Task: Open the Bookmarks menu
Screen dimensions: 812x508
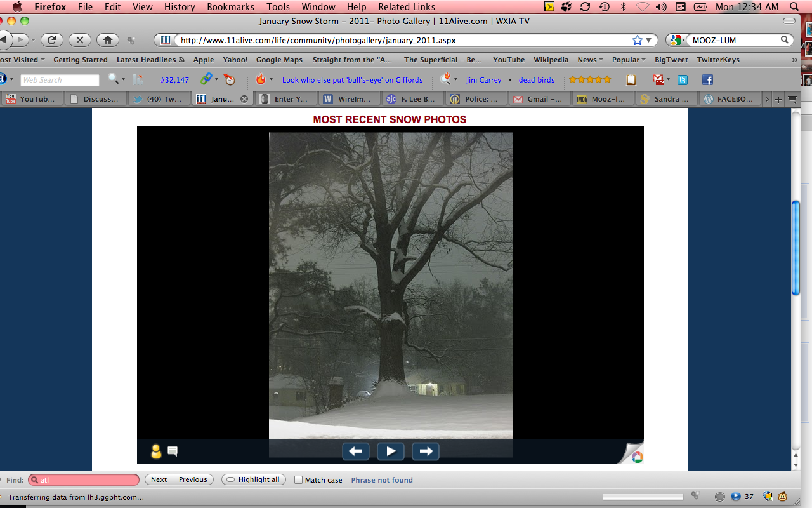Action: point(230,7)
